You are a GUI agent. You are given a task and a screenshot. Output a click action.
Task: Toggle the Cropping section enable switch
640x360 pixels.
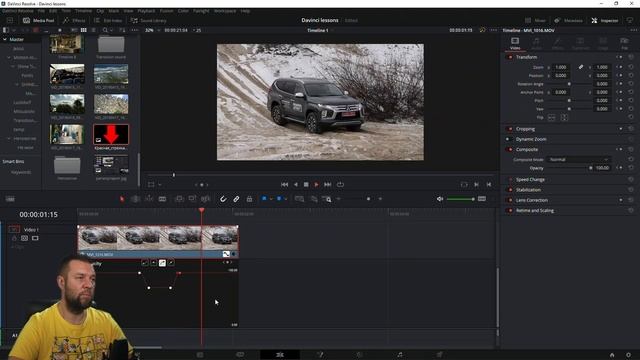pyautogui.click(x=510, y=129)
